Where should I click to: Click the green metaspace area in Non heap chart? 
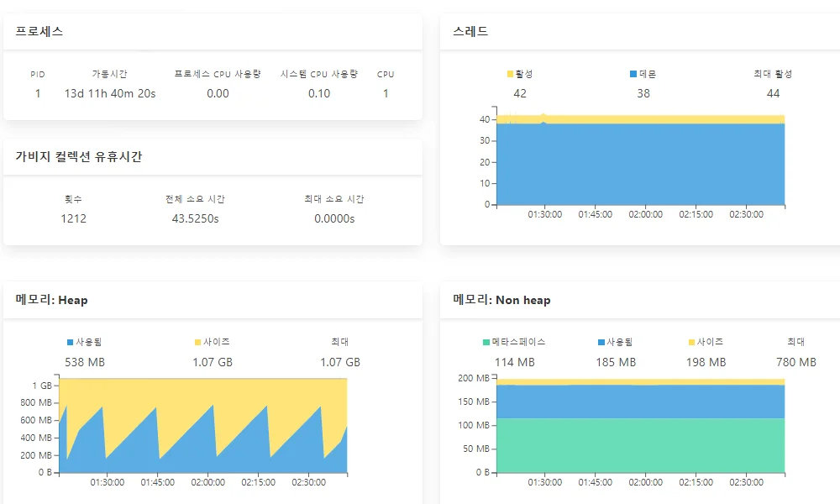(641, 445)
